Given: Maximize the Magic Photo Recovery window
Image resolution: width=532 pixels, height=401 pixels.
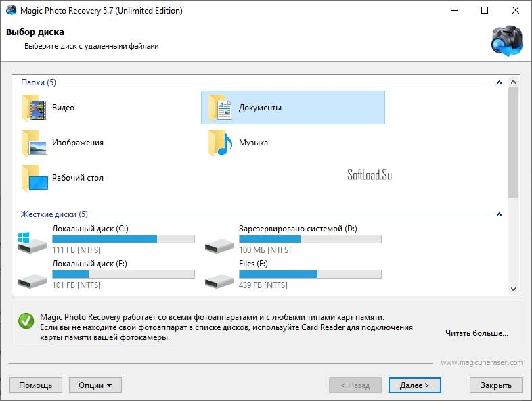Looking at the screenshot, I should click(x=485, y=10).
